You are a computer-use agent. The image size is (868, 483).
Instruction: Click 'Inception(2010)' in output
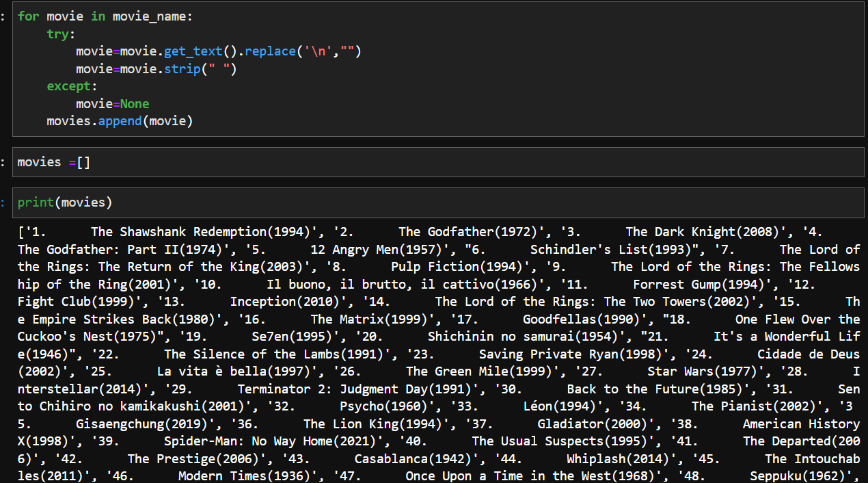point(284,302)
